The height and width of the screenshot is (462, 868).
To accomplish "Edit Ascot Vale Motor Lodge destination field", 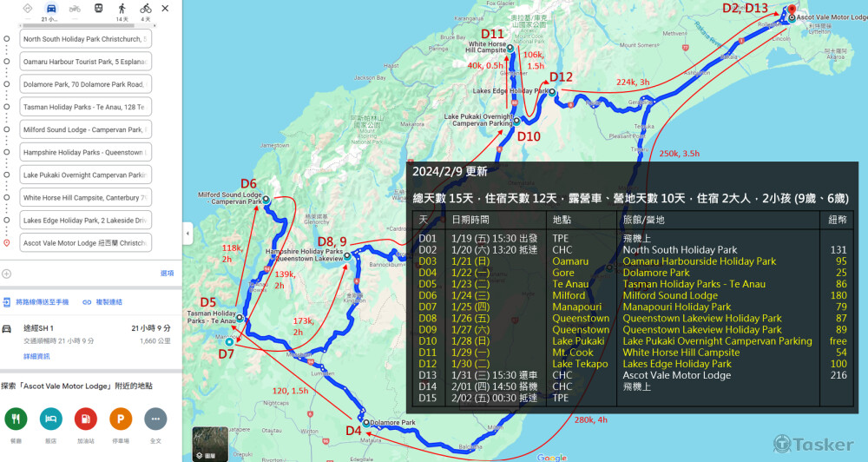I will pyautogui.click(x=86, y=243).
